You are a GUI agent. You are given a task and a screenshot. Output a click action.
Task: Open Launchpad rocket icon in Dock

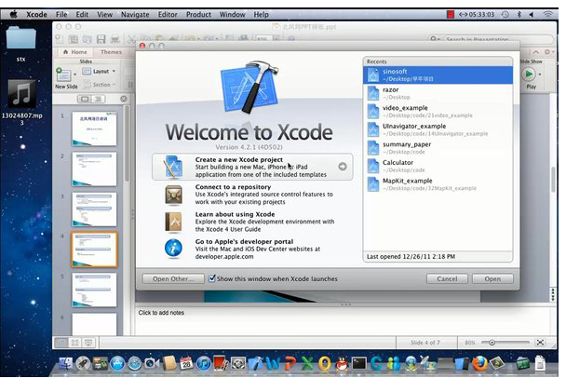pos(83,363)
